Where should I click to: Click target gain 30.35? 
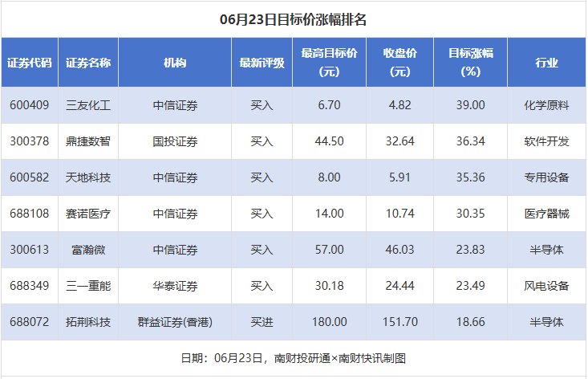coord(471,214)
